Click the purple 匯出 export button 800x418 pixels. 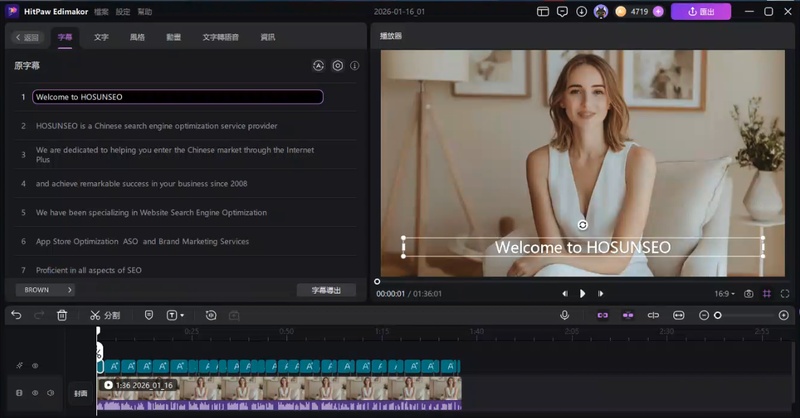point(700,12)
